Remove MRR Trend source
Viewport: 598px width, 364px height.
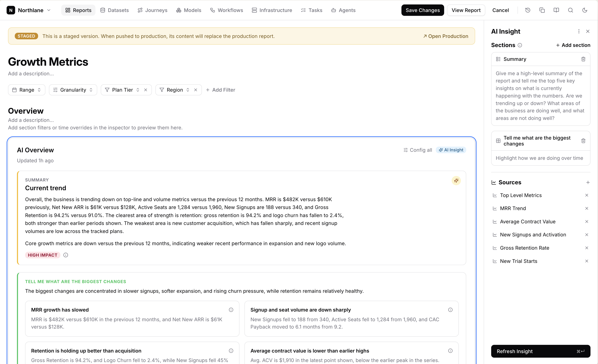587,208
